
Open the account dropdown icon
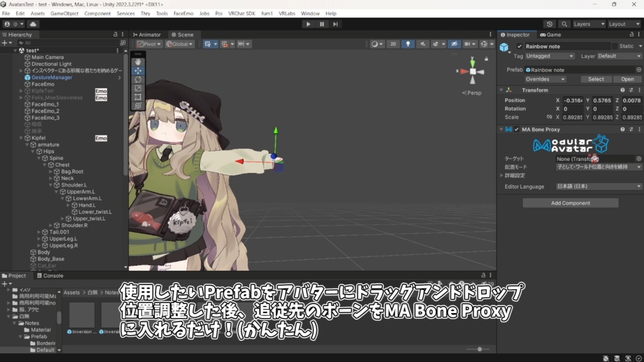click(x=14, y=25)
